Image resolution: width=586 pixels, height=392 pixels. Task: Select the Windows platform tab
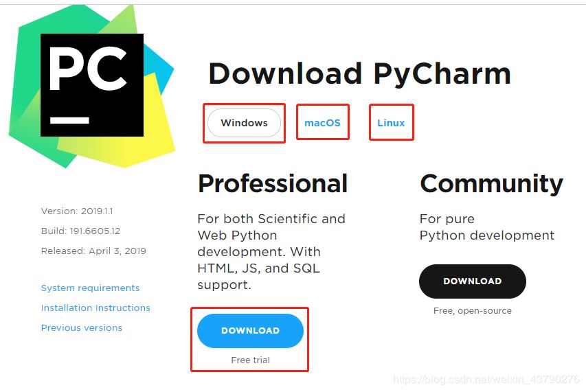point(244,124)
